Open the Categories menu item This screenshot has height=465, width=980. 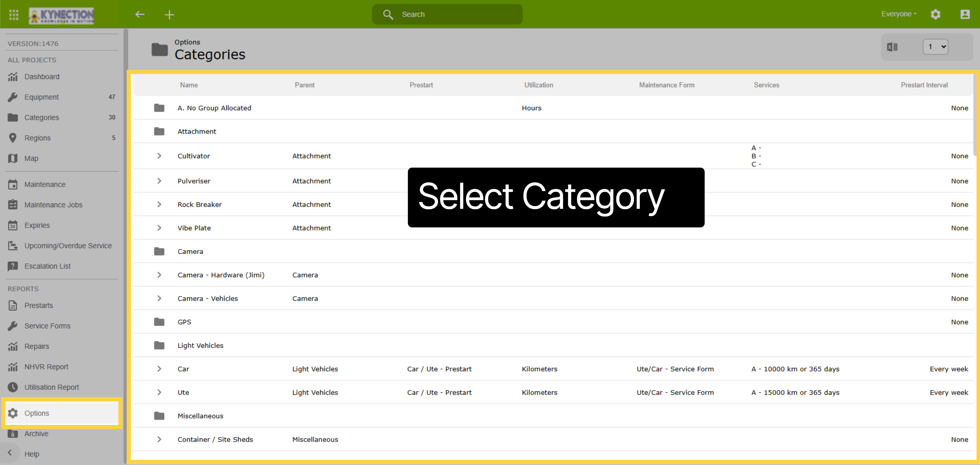(62, 118)
